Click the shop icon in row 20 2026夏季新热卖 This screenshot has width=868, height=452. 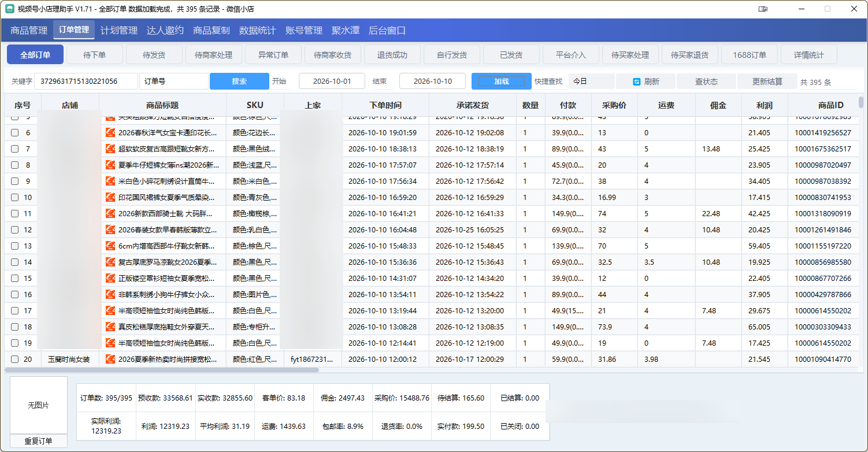pyautogui.click(x=110, y=359)
